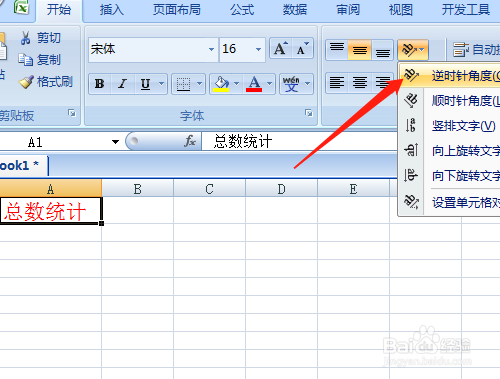Select the Format Painter (格式刷) brush
500x379 pixels.
click(x=46, y=82)
